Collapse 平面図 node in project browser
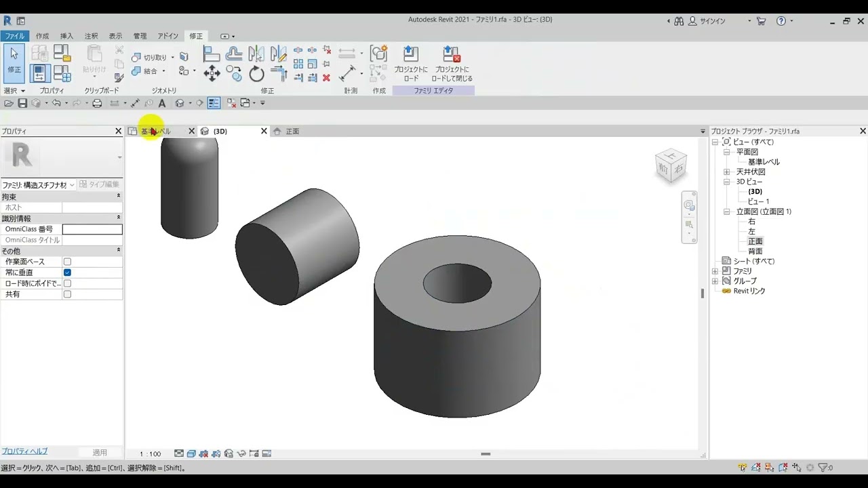 726,152
